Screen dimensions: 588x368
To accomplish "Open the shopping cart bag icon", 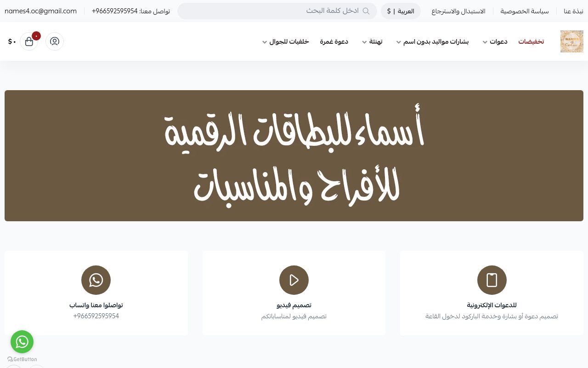I will [x=29, y=41].
